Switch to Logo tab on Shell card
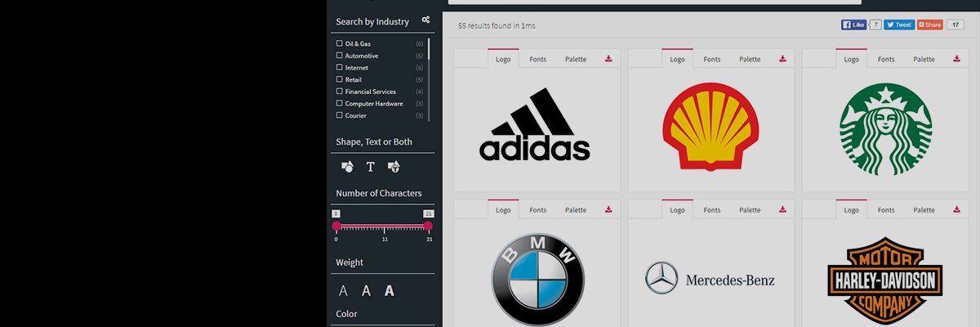The image size is (980, 327). click(677, 59)
